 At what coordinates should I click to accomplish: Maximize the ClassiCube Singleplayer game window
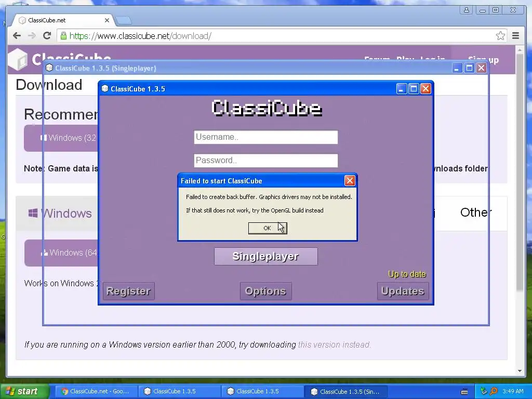click(x=469, y=68)
